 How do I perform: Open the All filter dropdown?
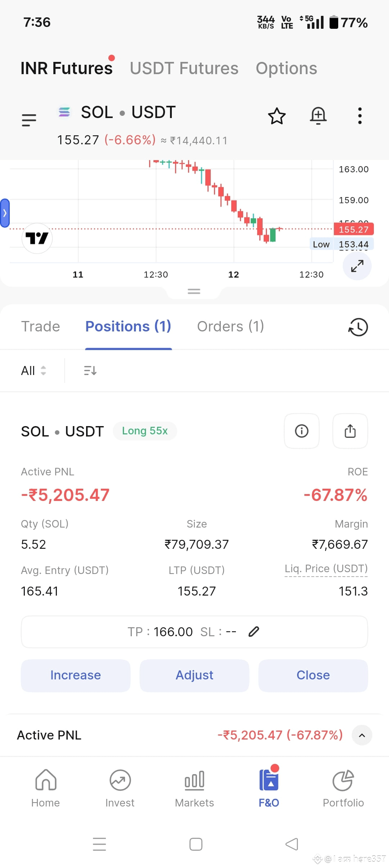(33, 370)
